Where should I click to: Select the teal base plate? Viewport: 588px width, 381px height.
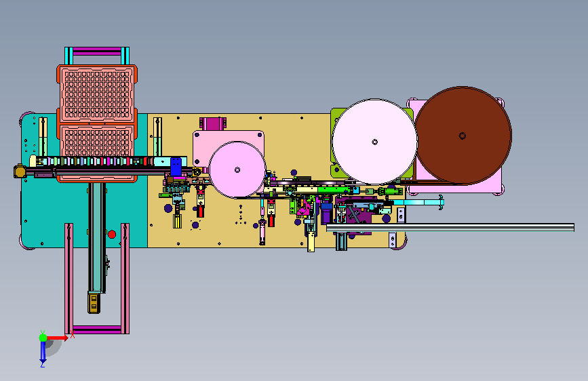[x=52, y=210]
